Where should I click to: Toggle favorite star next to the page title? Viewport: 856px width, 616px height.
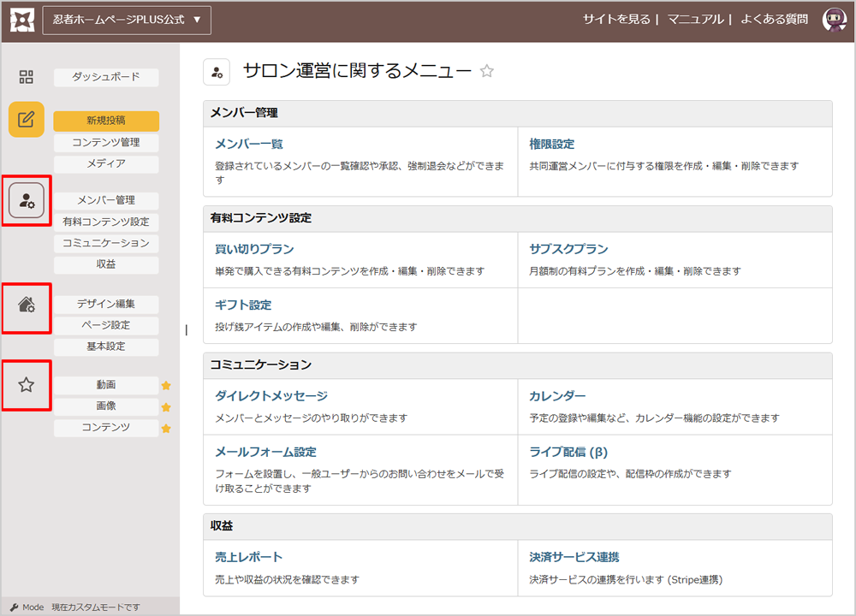point(487,71)
